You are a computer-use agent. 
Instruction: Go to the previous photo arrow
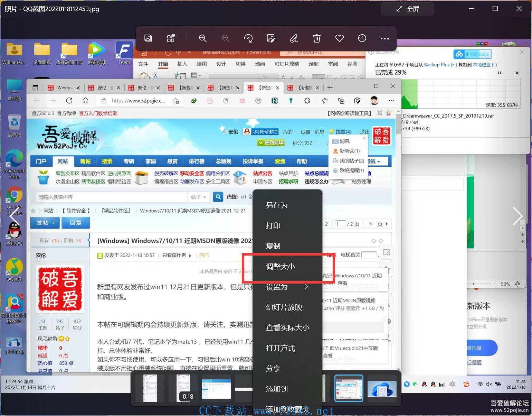click(x=14, y=217)
